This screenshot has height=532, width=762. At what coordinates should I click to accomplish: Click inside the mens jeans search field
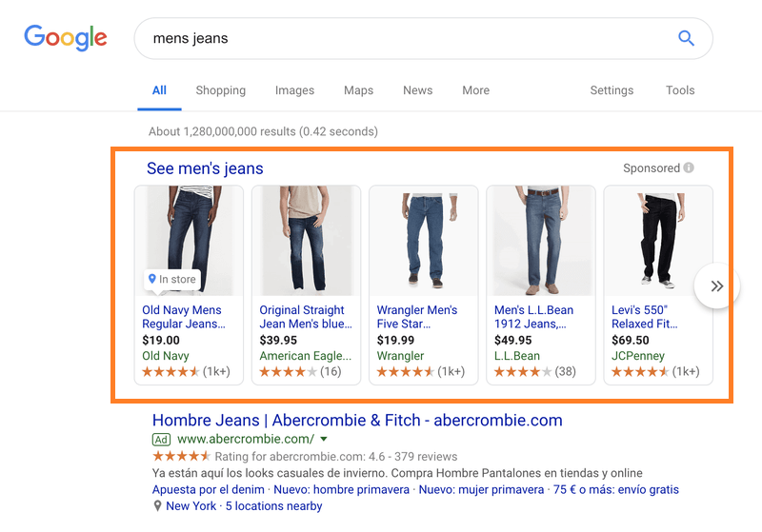pos(413,38)
